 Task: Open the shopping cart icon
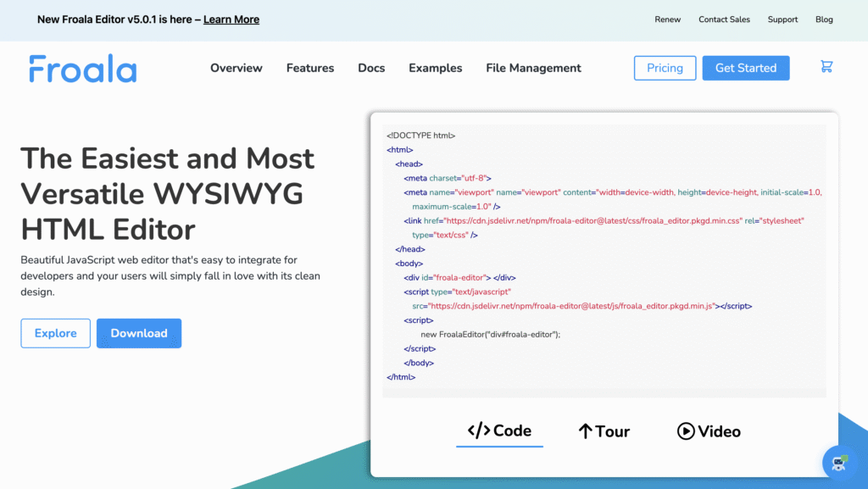(826, 66)
